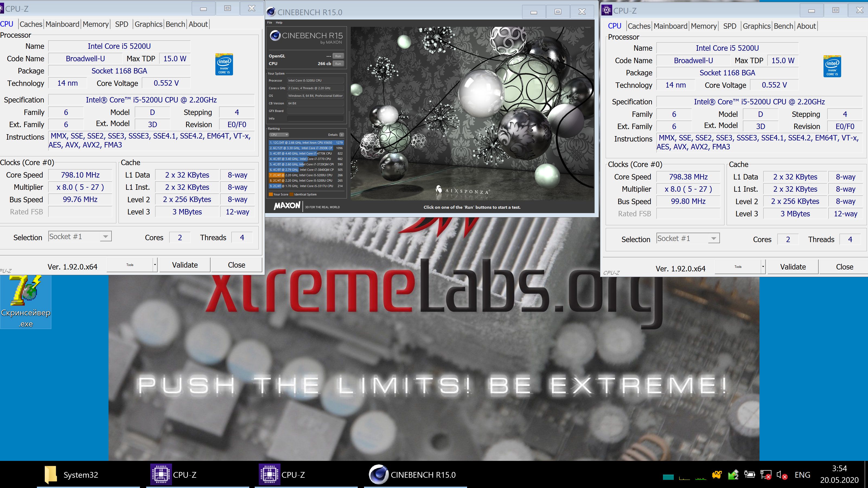Click Validate in right CPU-Z window
The width and height of the screenshot is (868, 488).
[793, 267]
